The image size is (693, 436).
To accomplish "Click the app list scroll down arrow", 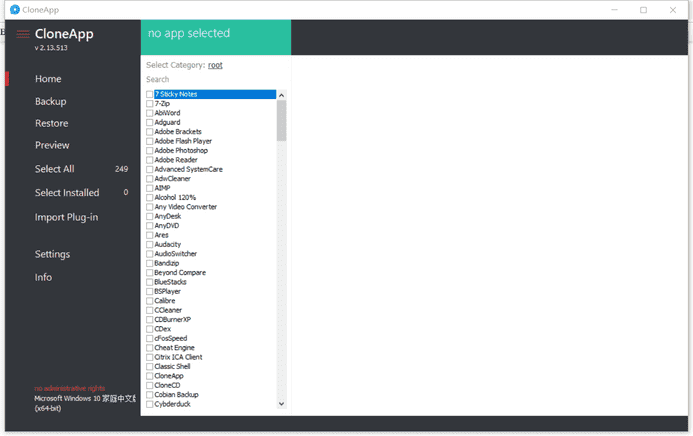I will coord(282,404).
